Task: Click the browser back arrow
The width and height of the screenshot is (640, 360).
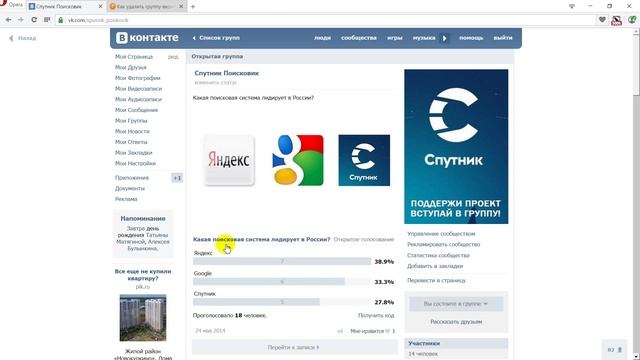Action: [8, 20]
